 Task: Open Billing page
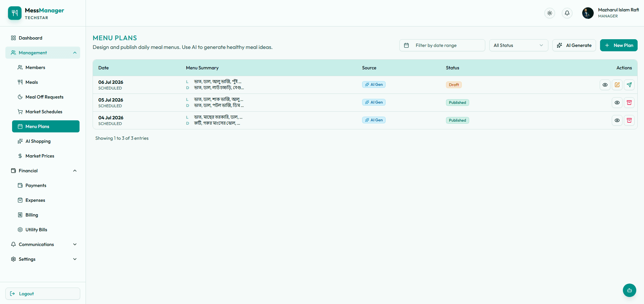(x=46, y=215)
